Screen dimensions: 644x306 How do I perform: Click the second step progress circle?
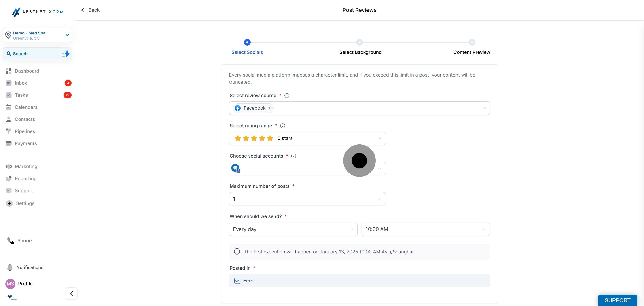(360, 42)
